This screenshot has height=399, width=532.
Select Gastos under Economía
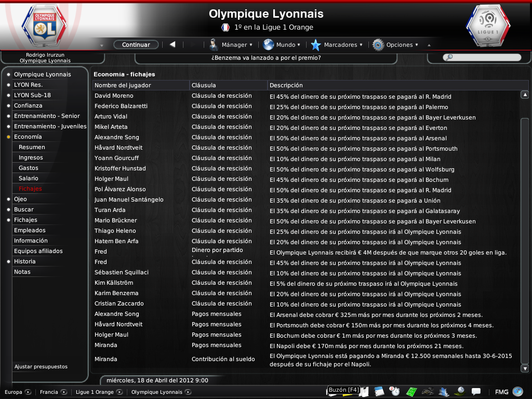pyautogui.click(x=29, y=168)
